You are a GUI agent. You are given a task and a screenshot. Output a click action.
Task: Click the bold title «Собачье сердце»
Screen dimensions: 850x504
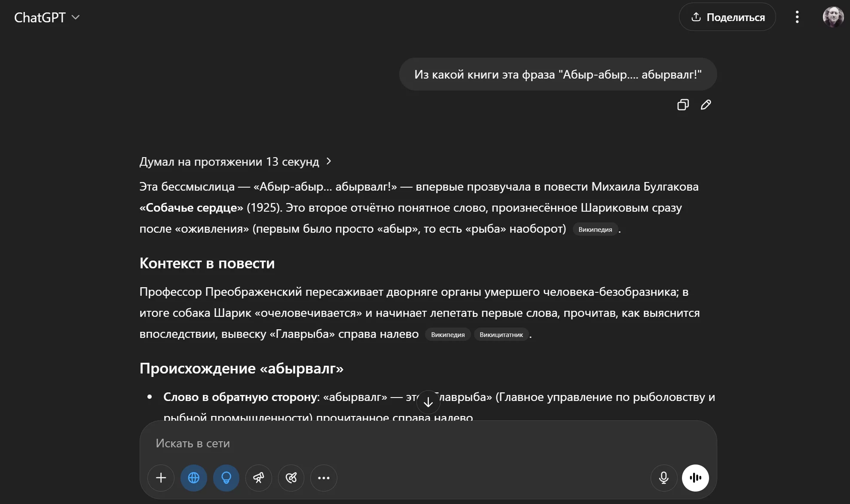coord(191,208)
